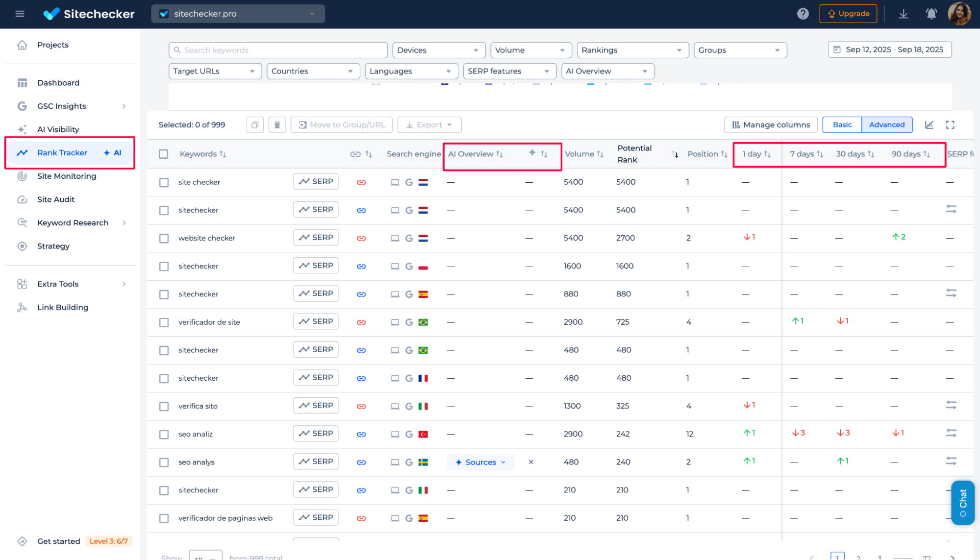Open the Devices filter dropdown
The width and height of the screenshot is (980, 560).
click(439, 50)
